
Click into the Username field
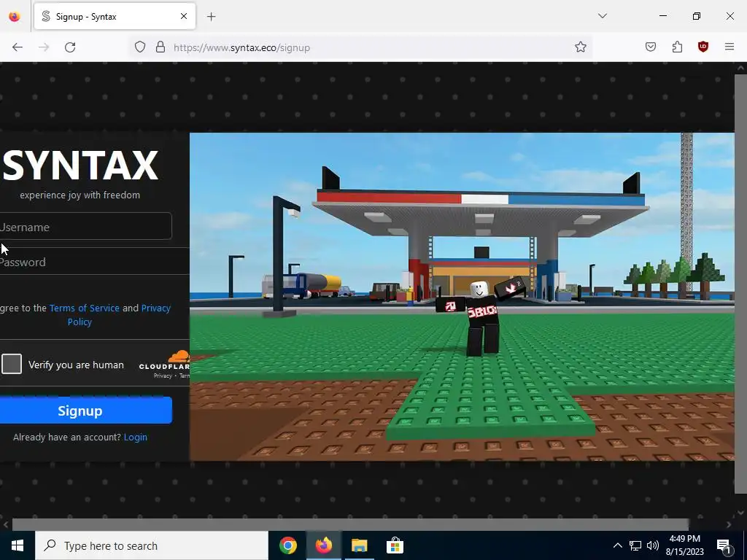coord(85,226)
